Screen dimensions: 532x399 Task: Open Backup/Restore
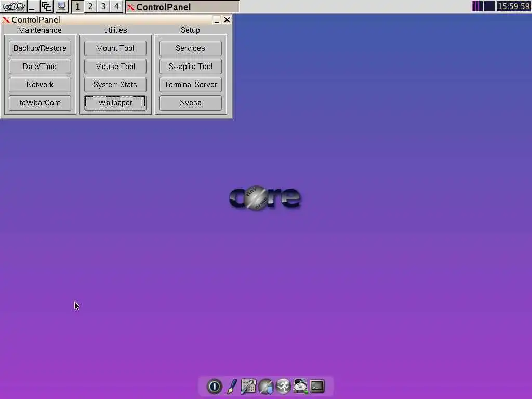39,48
